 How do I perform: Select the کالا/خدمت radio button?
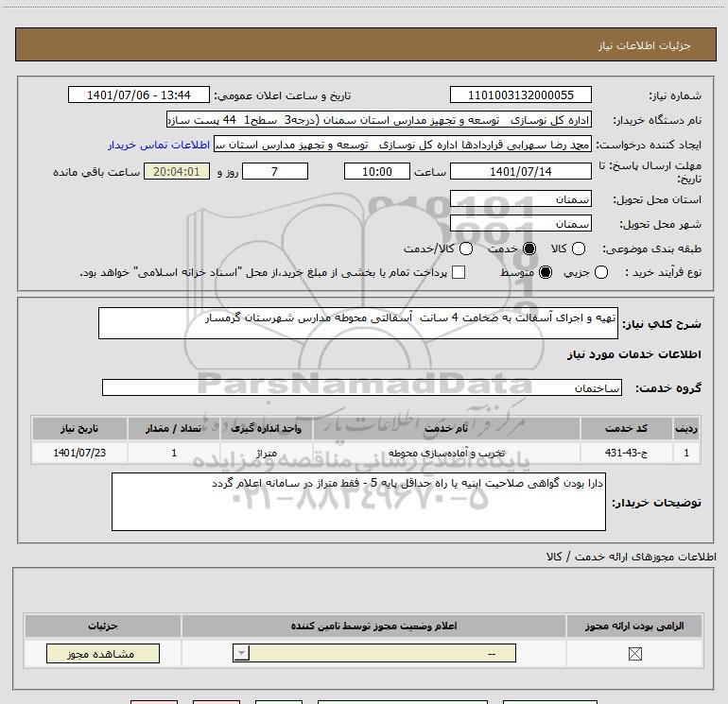[x=466, y=249]
